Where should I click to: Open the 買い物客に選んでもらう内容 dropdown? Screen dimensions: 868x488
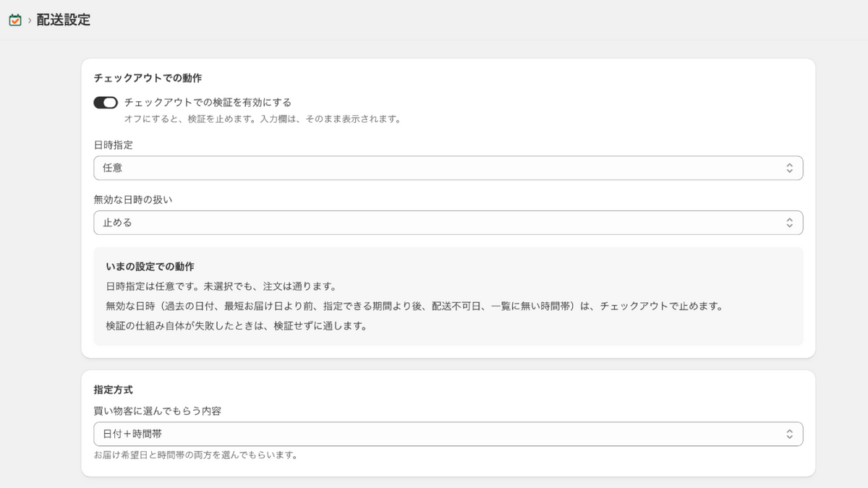pos(448,434)
